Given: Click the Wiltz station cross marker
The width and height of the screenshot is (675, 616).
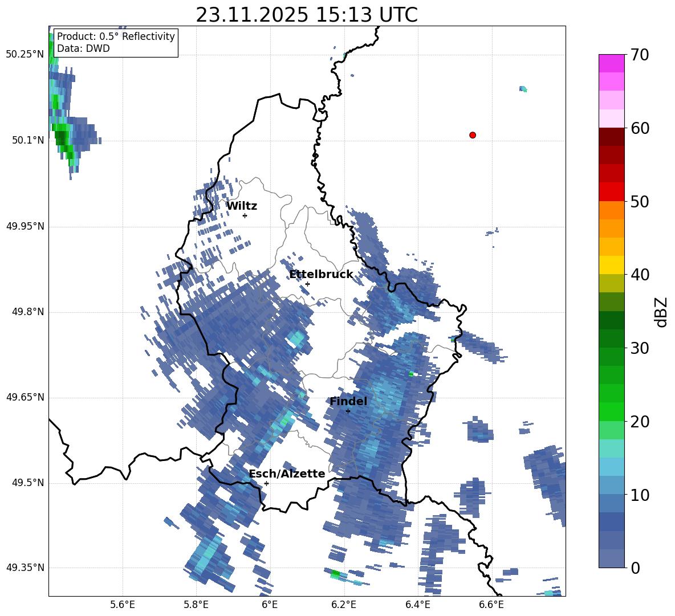Looking at the screenshot, I should [245, 215].
